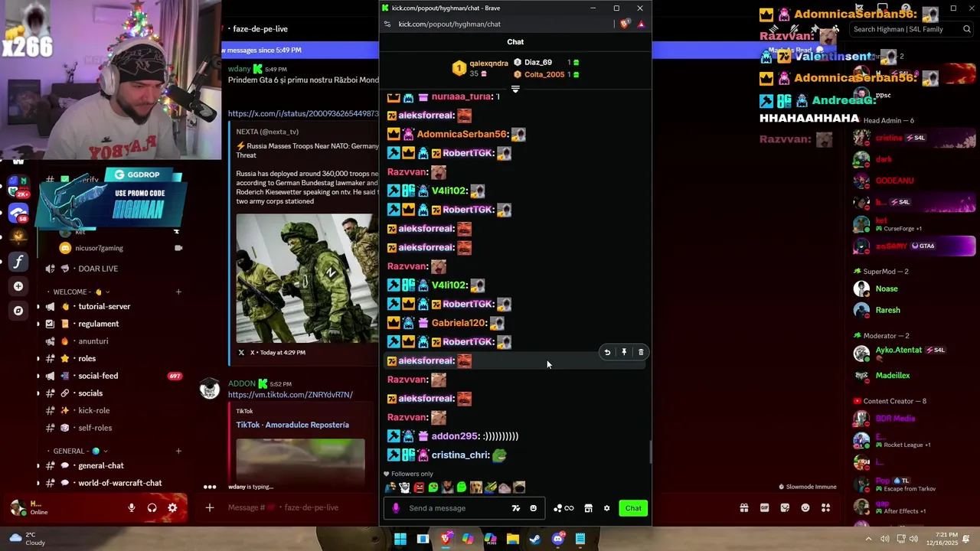Delete the hovered aleksforreal chat message

click(x=641, y=352)
